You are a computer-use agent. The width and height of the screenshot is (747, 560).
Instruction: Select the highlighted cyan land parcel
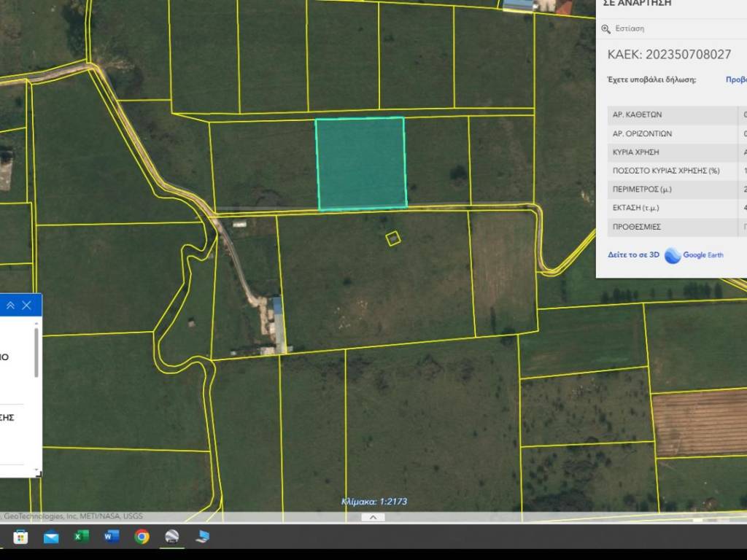click(360, 163)
